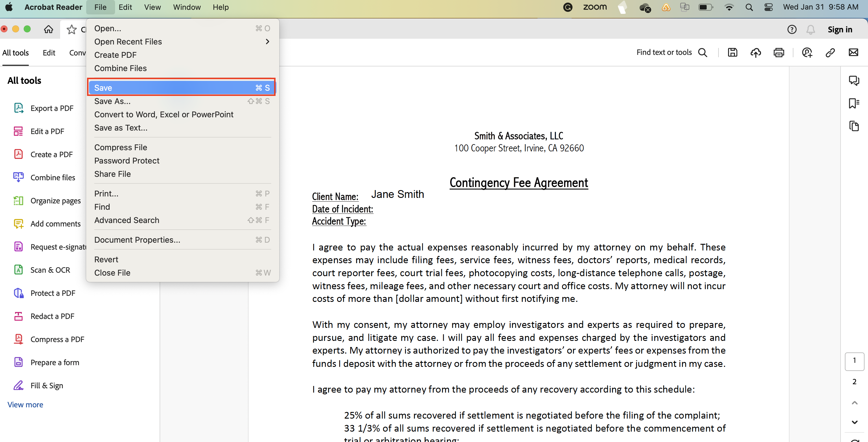Image resolution: width=868 pixels, height=442 pixels.
Task: Click the Save floppy disk icon
Action: pyautogui.click(x=733, y=53)
